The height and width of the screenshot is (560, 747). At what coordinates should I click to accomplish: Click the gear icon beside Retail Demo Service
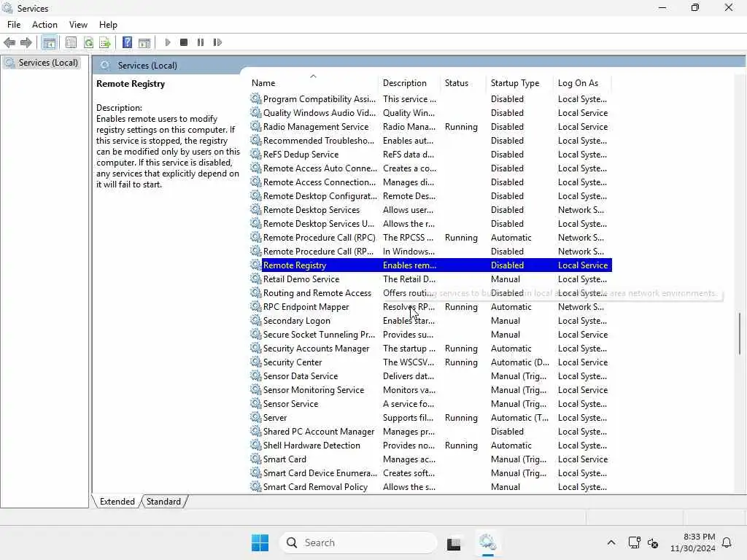coord(256,279)
